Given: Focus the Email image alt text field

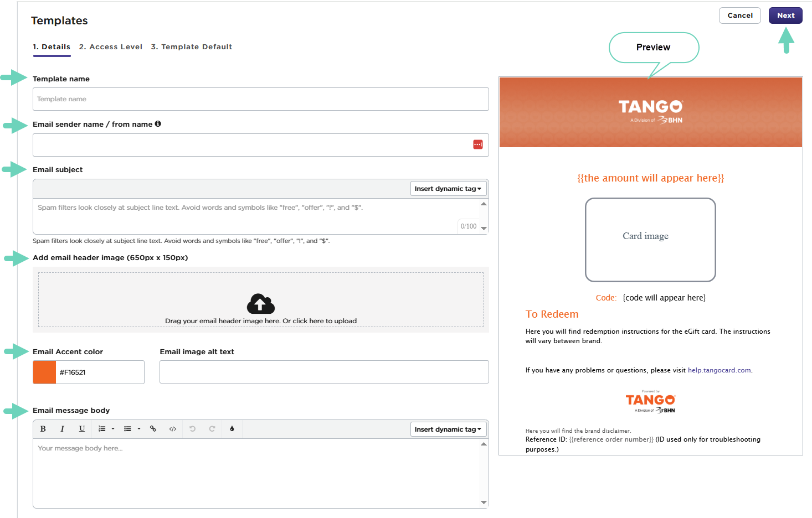Looking at the screenshot, I should (324, 372).
